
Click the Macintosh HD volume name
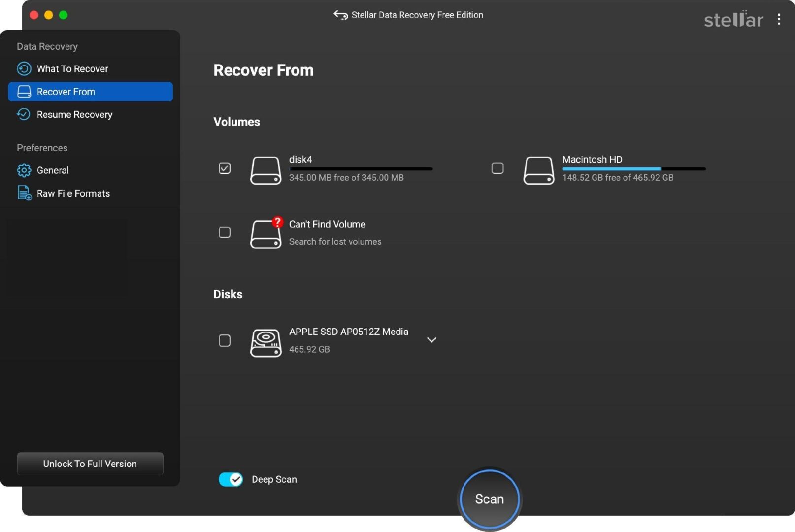(x=592, y=160)
